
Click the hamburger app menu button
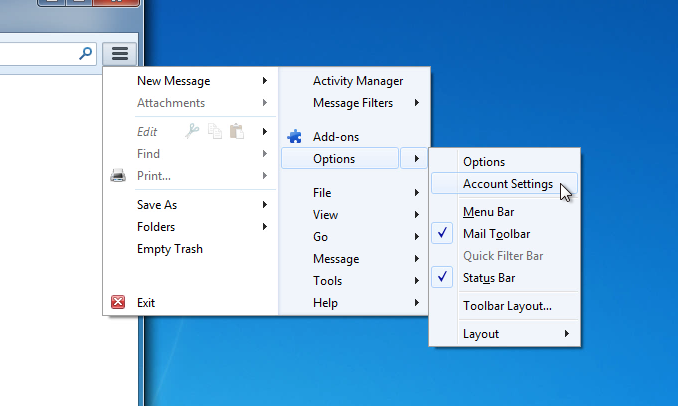pos(120,54)
